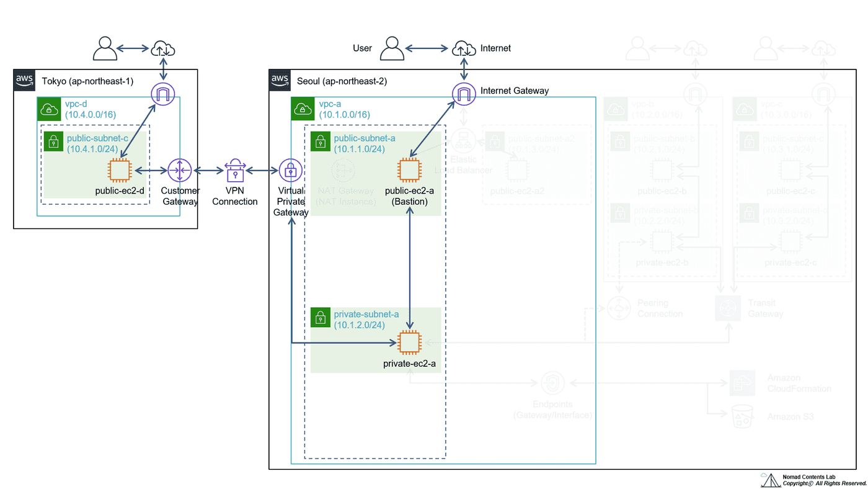Viewport: 868px width, 489px height.
Task: Select the 'Internet' text label
Action: 495,48
